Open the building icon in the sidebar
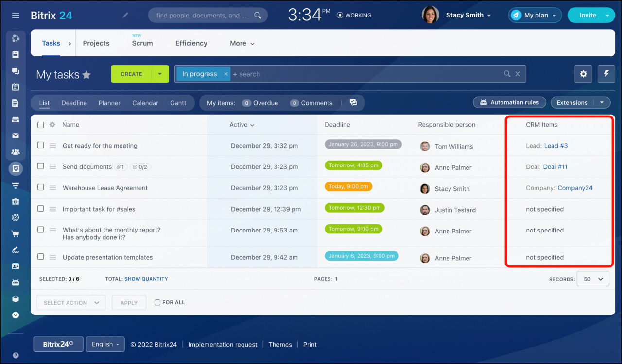Screen dimensions: 622x364 pyautogui.click(x=16, y=201)
